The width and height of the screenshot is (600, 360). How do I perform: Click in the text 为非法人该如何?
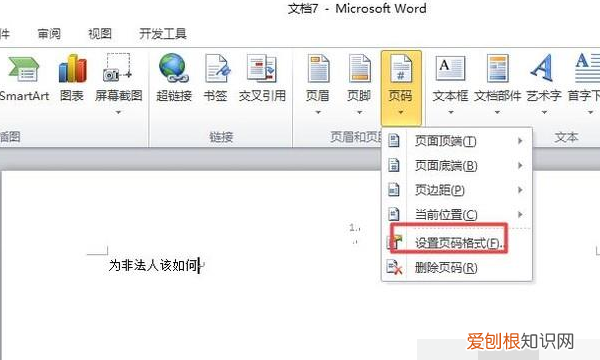click(x=153, y=265)
